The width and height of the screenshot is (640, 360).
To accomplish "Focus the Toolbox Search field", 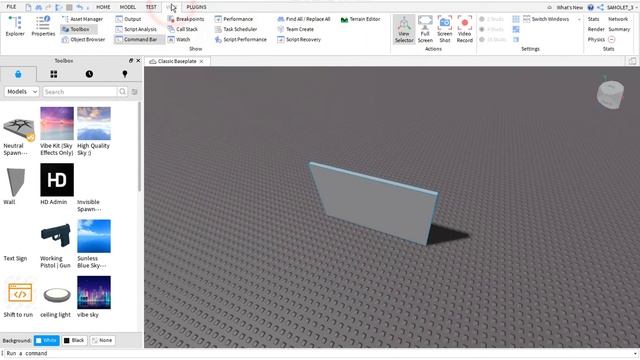I will [80, 92].
